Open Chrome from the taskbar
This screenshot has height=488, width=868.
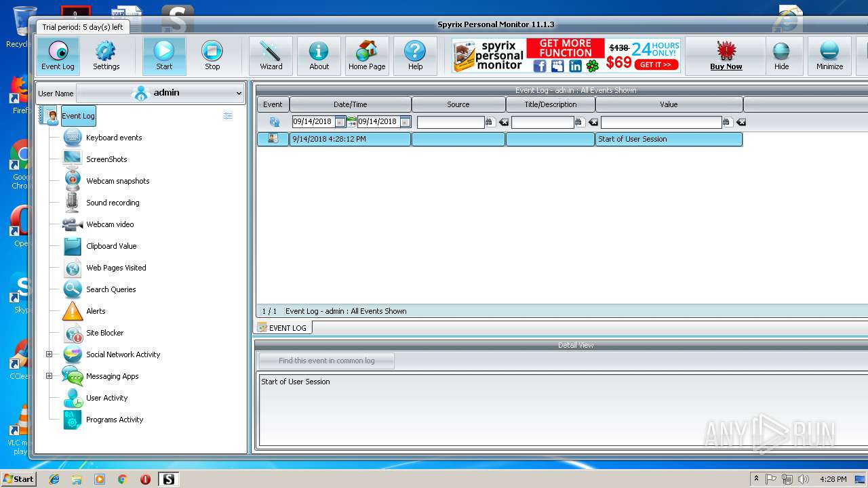tap(122, 479)
